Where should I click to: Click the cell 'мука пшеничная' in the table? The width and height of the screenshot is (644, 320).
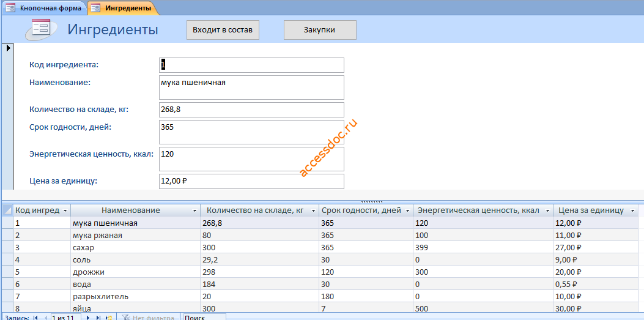[136, 223]
